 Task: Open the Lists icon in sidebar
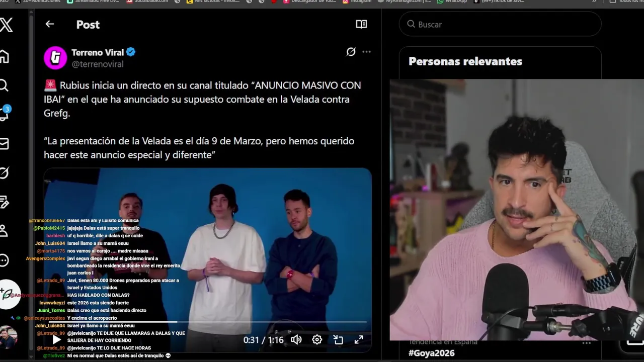4,202
